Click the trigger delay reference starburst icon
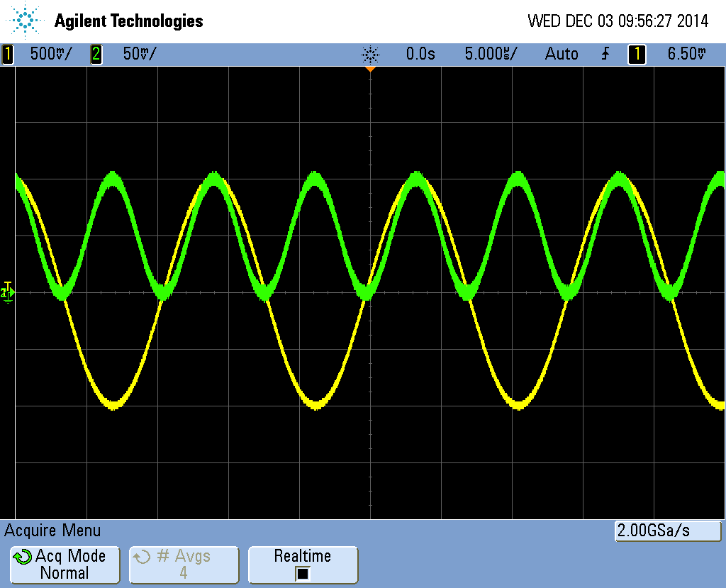The width and height of the screenshot is (726, 588). 370,55
